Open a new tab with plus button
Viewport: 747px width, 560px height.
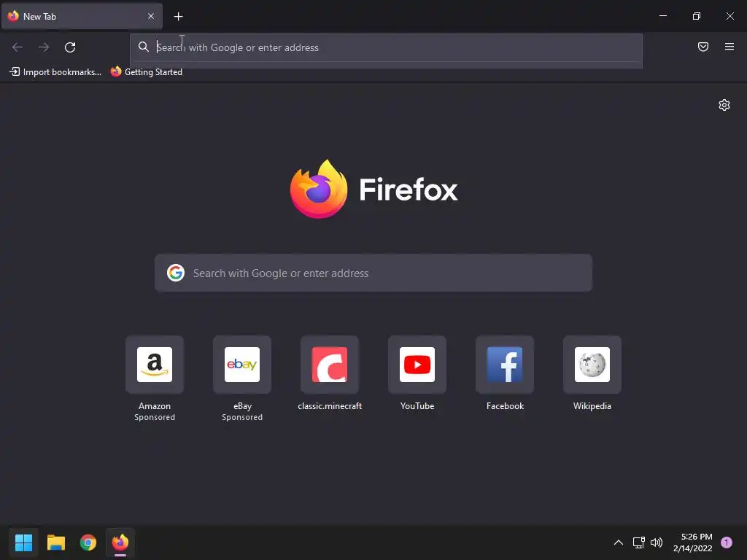click(x=178, y=17)
